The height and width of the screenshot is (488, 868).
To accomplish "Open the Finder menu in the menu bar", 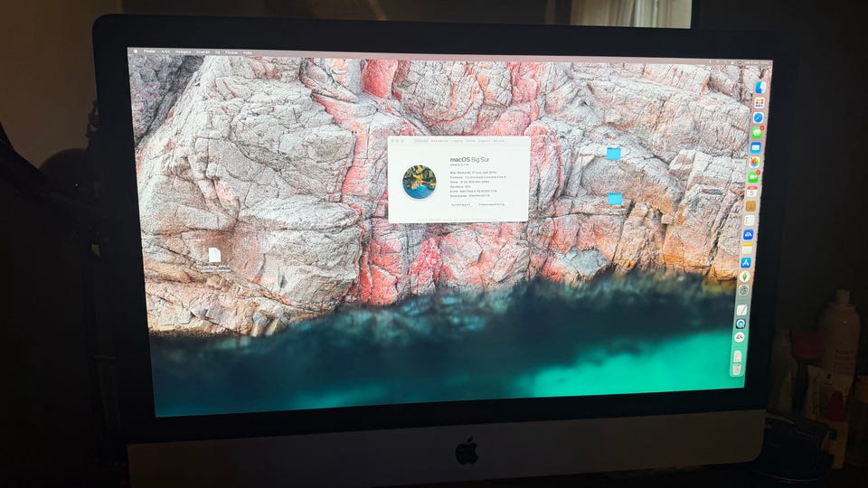I will pos(149,52).
